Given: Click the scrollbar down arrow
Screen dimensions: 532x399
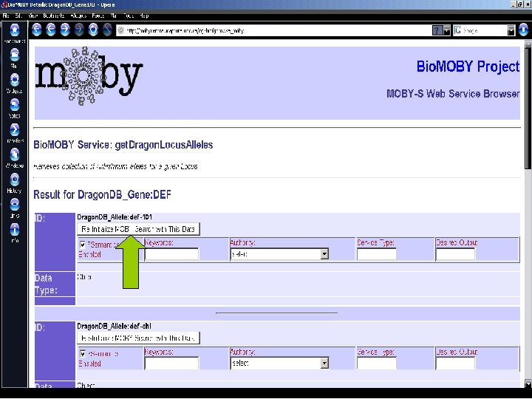Looking at the screenshot, I should click(x=528, y=383).
